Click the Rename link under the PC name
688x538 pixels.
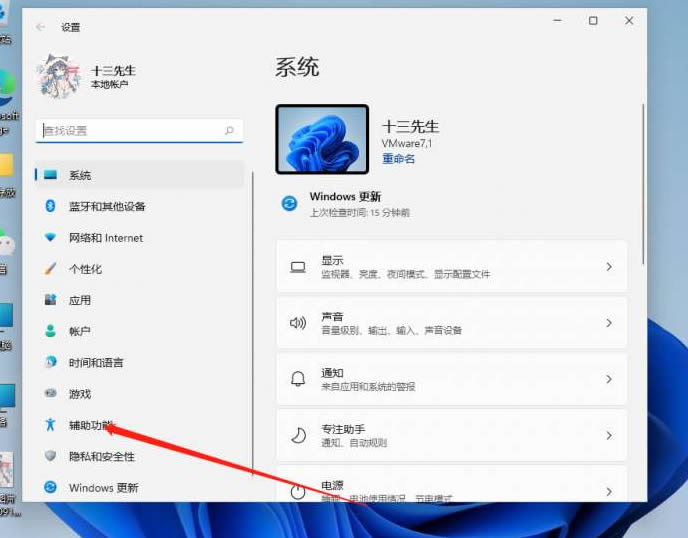point(398,159)
